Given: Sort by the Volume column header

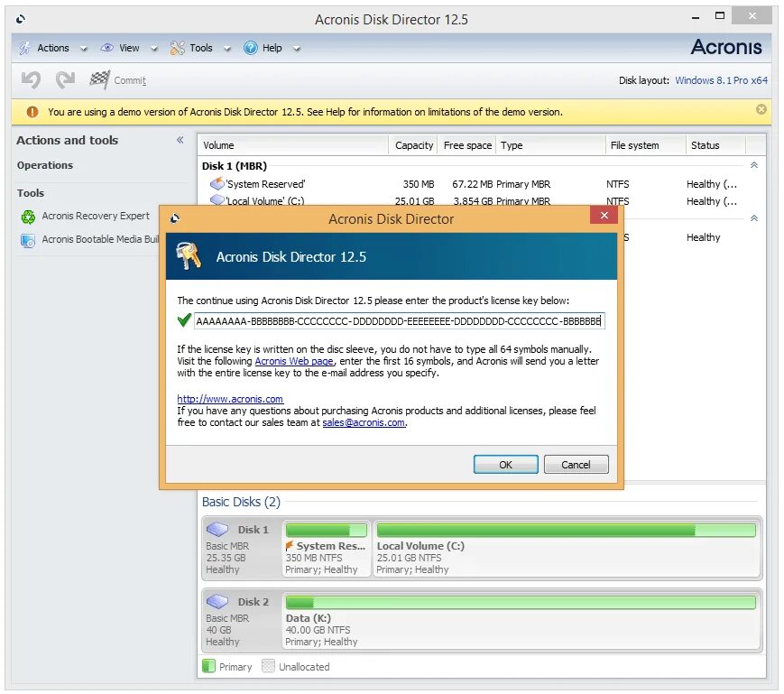Looking at the screenshot, I should [x=293, y=145].
